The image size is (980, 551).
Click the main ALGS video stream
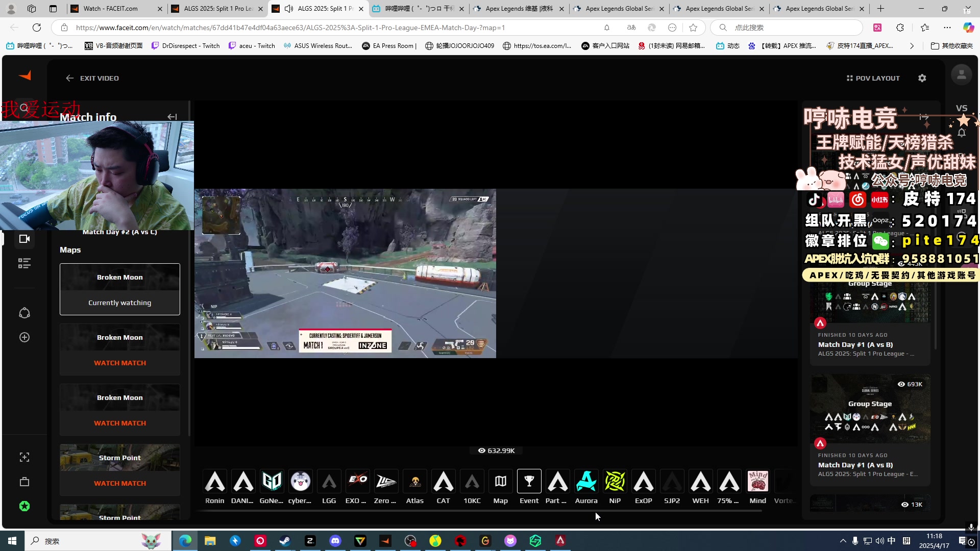(x=345, y=273)
